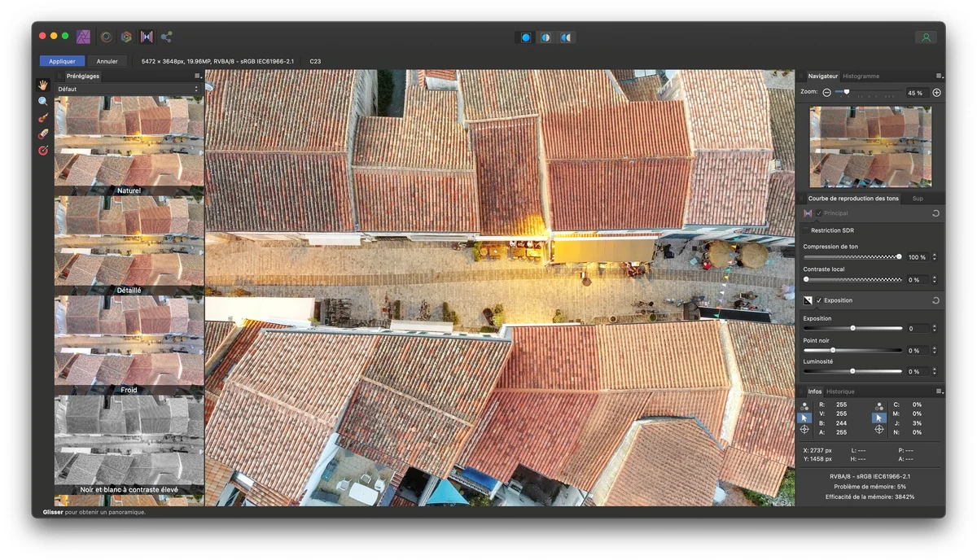The image size is (977, 560).
Task: Click the target crosshair under the CMJN readout
Action: pyautogui.click(x=878, y=429)
